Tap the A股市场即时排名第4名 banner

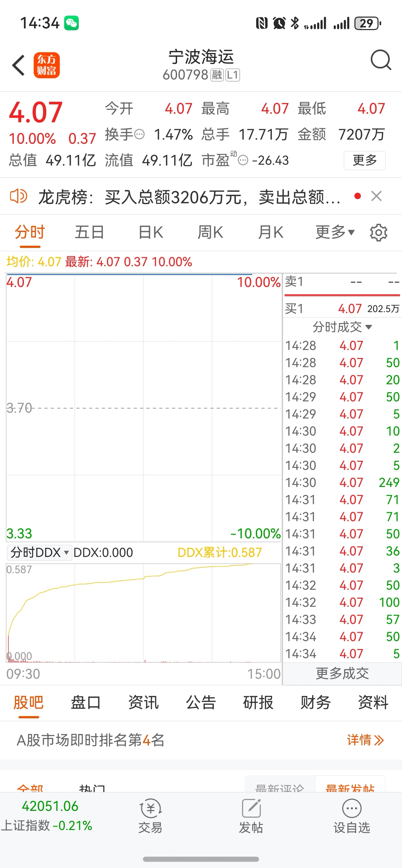tap(201, 740)
